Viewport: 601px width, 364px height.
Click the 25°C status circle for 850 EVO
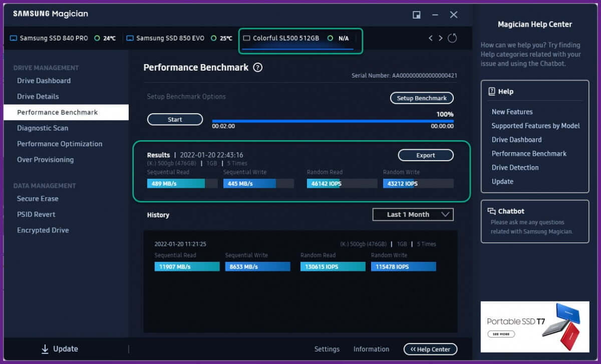pyautogui.click(x=214, y=38)
